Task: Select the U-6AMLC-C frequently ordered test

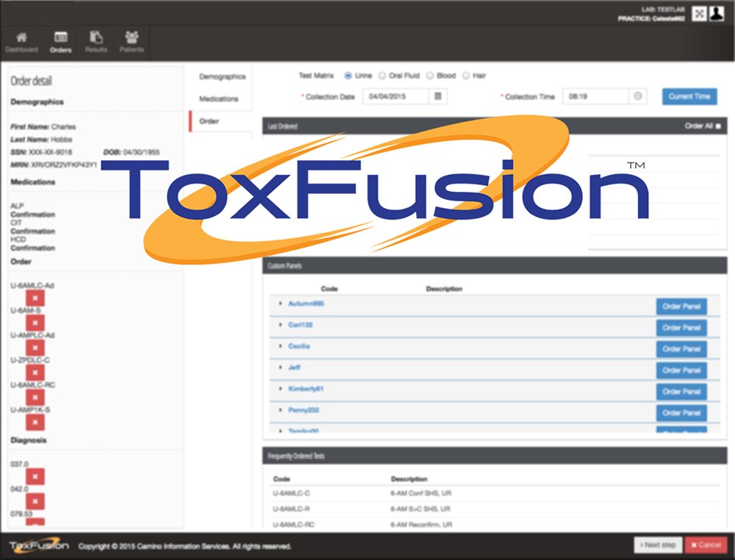Action: [x=291, y=493]
